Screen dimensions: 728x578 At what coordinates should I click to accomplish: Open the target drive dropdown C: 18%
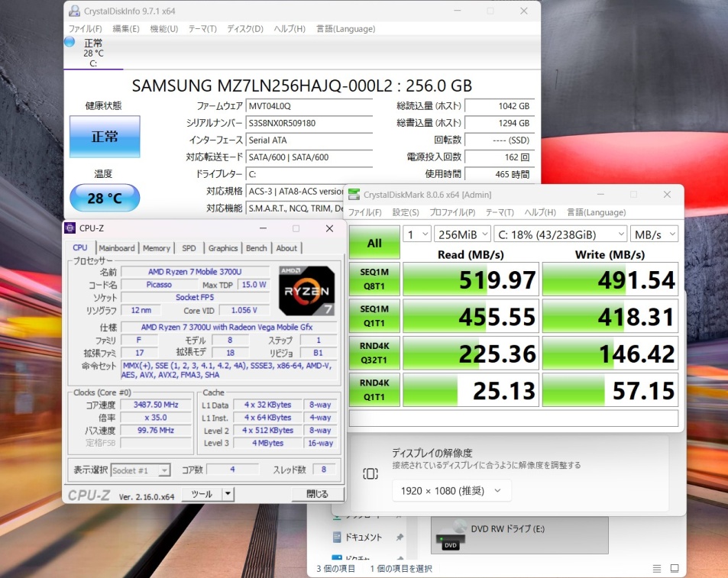point(561,234)
